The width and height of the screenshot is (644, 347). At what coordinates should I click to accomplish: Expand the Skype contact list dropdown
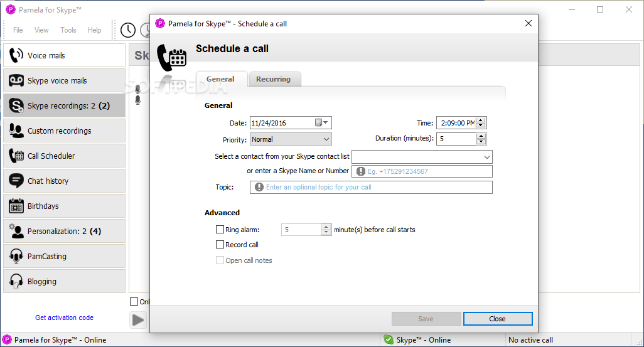[x=486, y=157]
